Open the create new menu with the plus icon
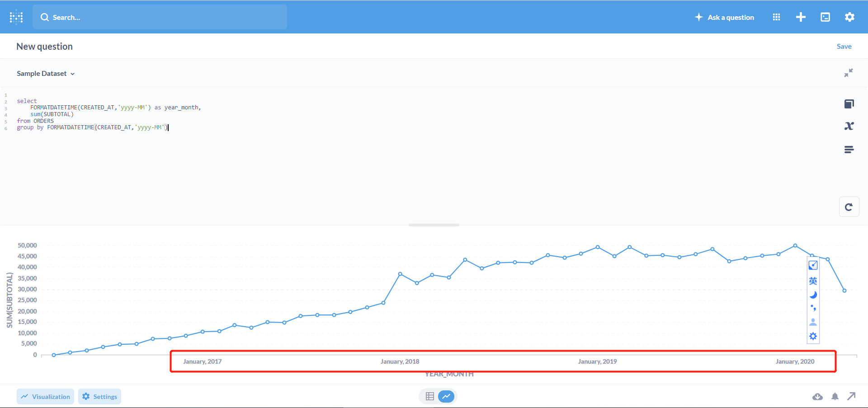Viewport: 868px width, 408px height. (x=801, y=17)
